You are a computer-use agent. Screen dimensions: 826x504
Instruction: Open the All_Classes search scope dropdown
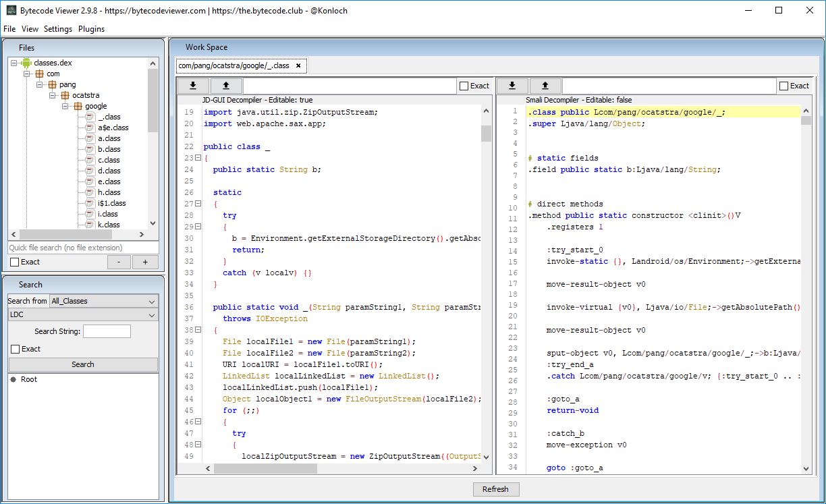tap(103, 301)
